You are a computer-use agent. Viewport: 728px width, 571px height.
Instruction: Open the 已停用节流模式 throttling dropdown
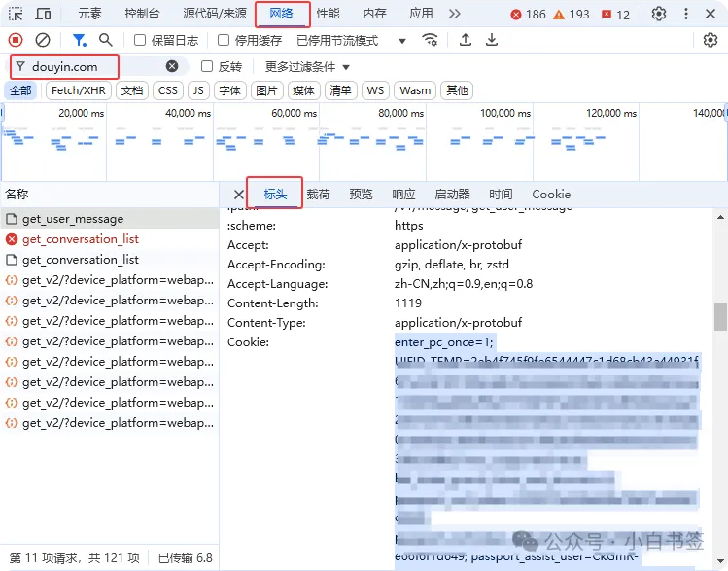(x=351, y=41)
